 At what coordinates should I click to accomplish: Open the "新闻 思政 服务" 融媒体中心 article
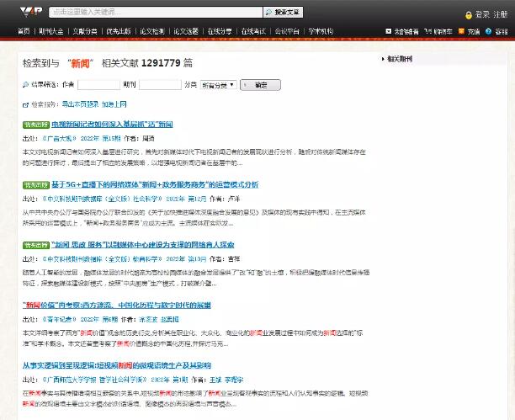coord(143,245)
